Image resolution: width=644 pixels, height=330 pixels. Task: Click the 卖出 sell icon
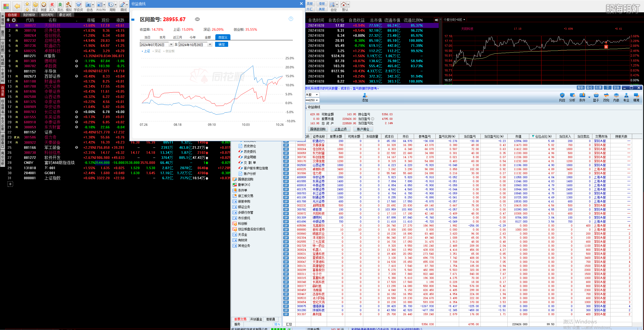pos(60,4)
